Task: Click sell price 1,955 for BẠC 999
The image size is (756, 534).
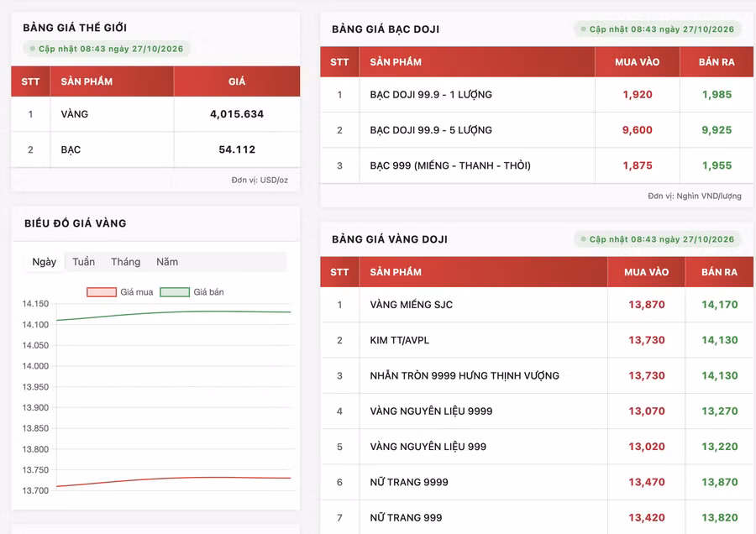Action: (717, 165)
